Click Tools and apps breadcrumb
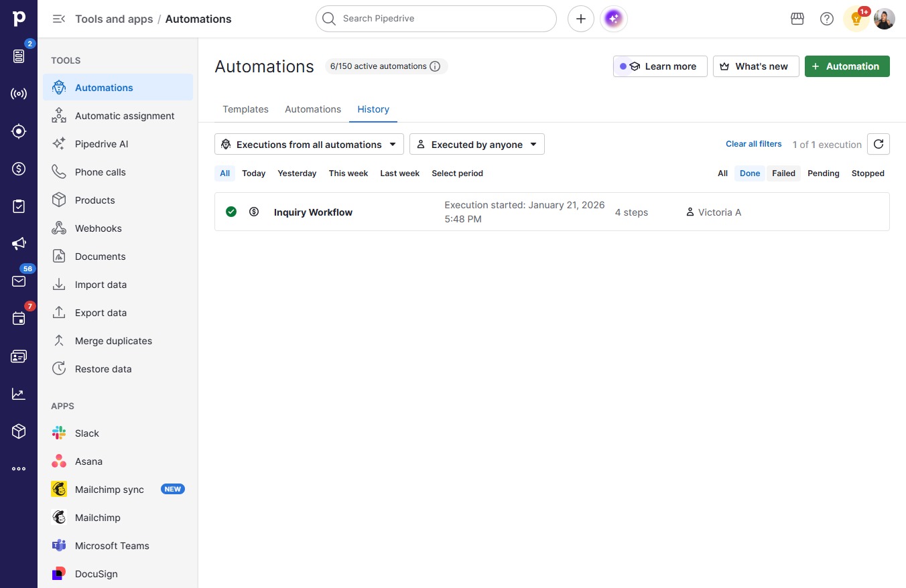The width and height of the screenshot is (906, 588). (114, 19)
